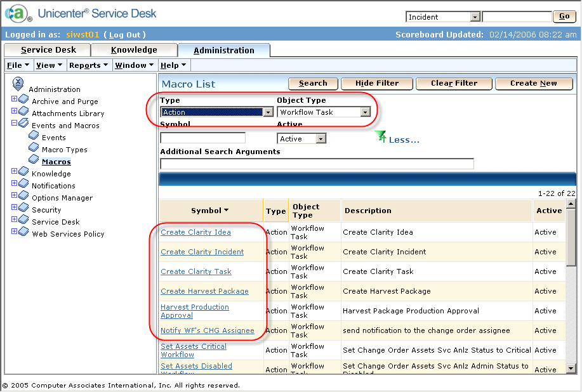
Task: Open the Active status dropdown
Action: tap(321, 139)
